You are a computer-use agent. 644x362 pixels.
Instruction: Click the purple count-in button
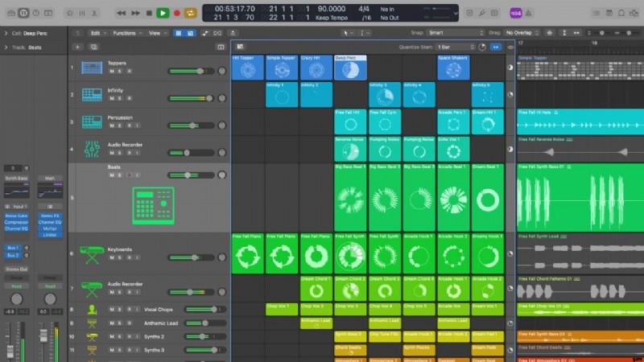pyautogui.click(x=516, y=13)
